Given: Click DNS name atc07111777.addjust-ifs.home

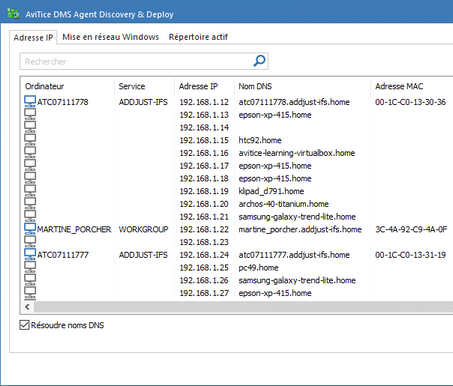Looking at the screenshot, I should pyautogui.click(x=294, y=255).
